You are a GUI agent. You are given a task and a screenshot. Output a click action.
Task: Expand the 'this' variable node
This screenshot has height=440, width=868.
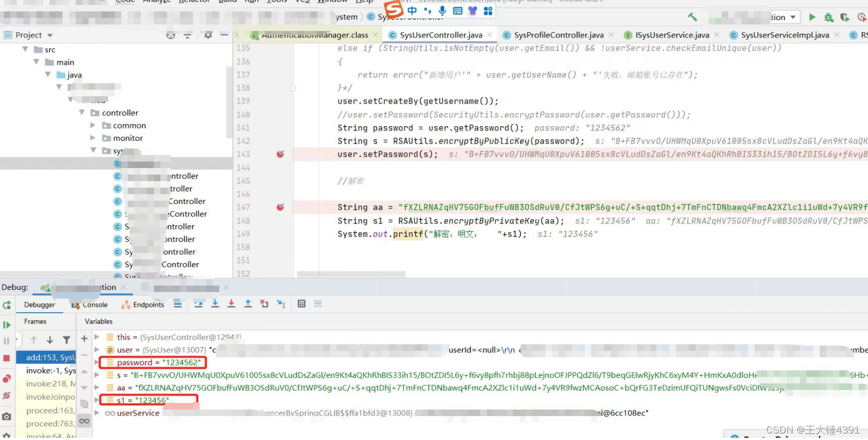point(97,337)
